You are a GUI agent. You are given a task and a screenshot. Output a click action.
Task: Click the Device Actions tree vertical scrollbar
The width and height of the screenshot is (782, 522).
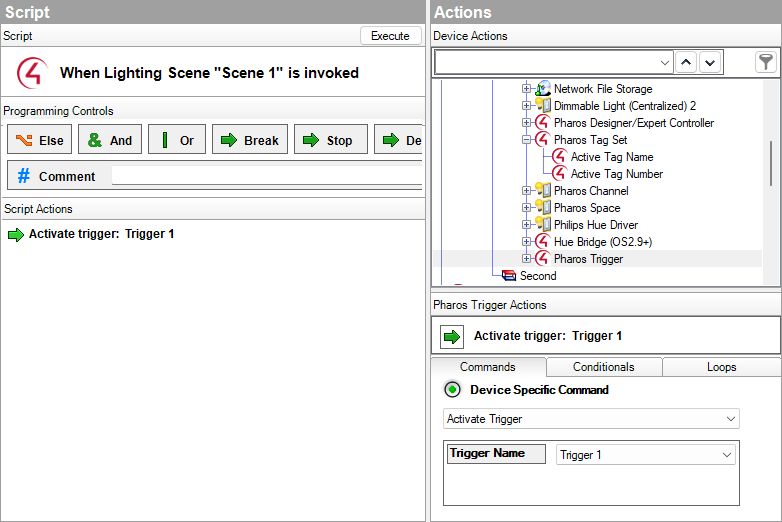[771, 163]
